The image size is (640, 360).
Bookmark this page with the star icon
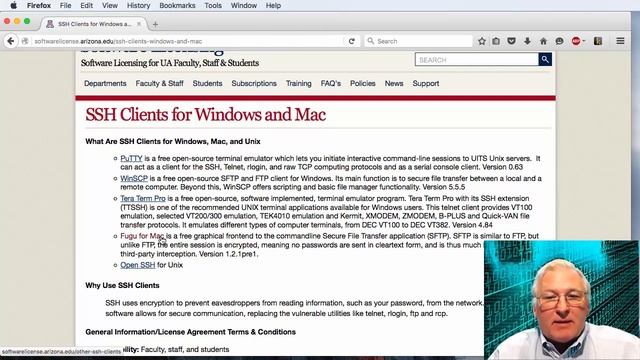pos(482,41)
